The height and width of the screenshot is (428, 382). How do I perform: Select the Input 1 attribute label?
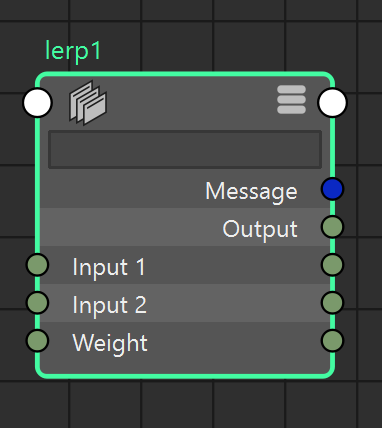tap(109, 267)
